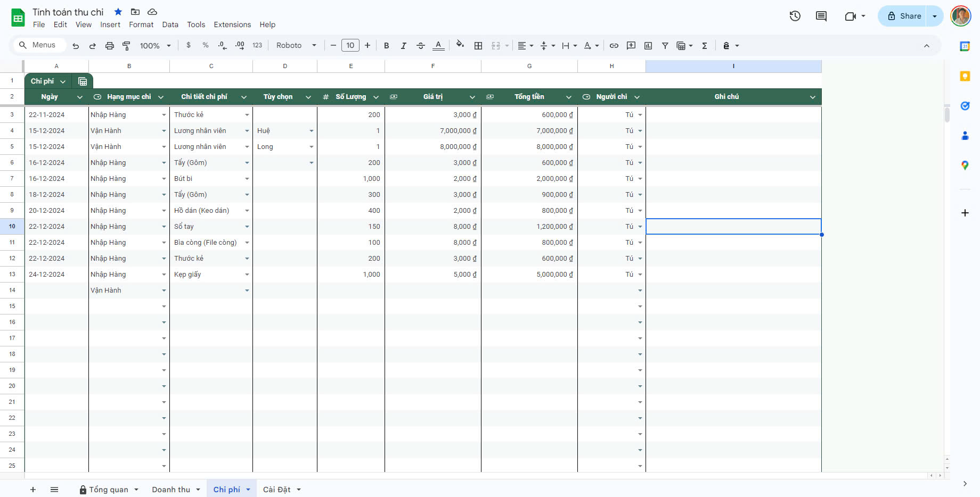Toggle italic formatting
This screenshot has width=980, height=497.
(x=404, y=46)
